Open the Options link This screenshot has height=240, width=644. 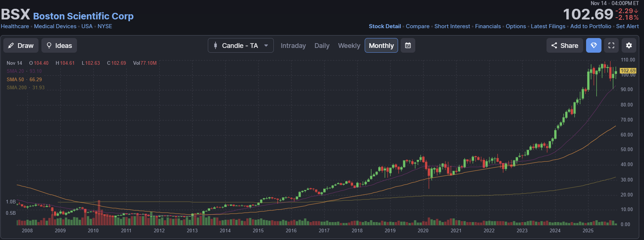click(x=516, y=26)
